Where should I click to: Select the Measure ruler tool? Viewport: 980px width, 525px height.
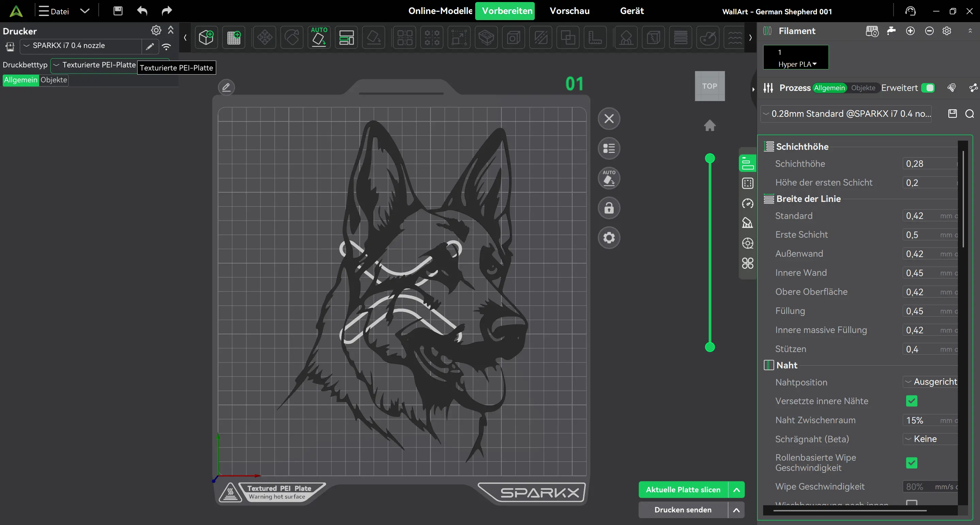595,37
